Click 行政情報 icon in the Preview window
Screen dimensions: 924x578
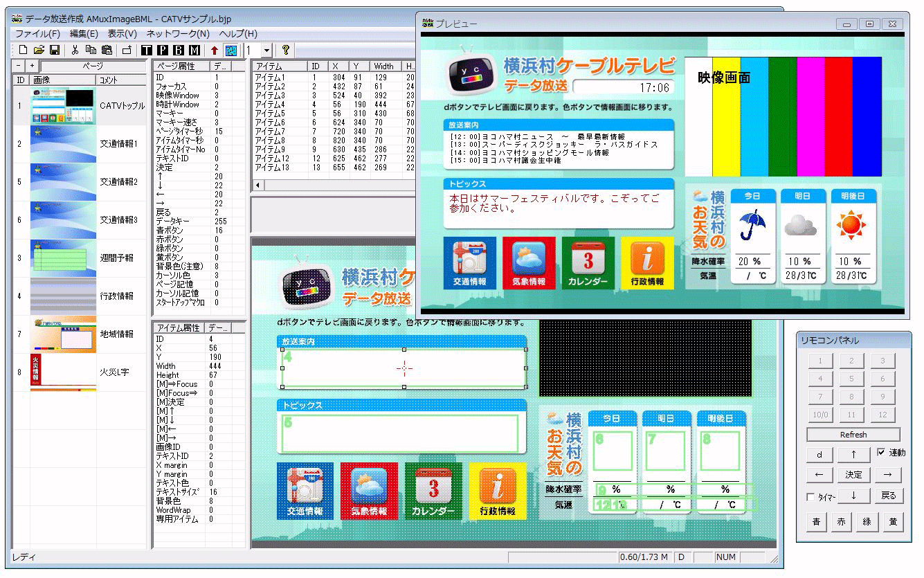647,263
